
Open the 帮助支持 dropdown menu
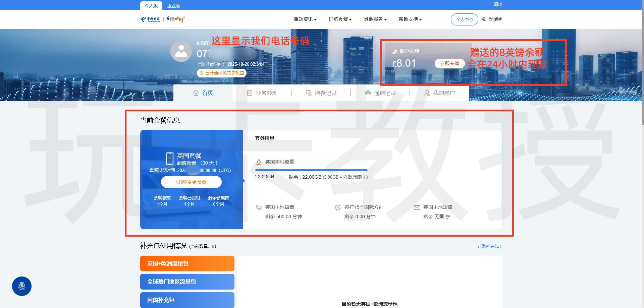(410, 19)
